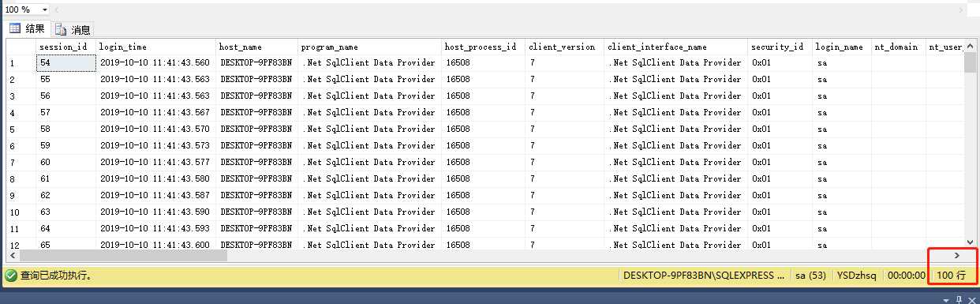Click the security_id column header
The height and width of the screenshot is (304, 980).
pyautogui.click(x=780, y=47)
